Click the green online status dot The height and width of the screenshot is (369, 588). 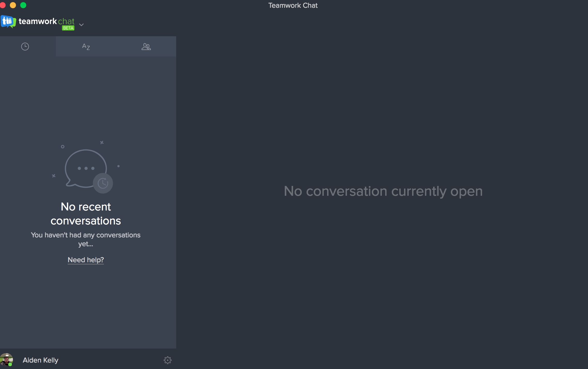coord(10,364)
